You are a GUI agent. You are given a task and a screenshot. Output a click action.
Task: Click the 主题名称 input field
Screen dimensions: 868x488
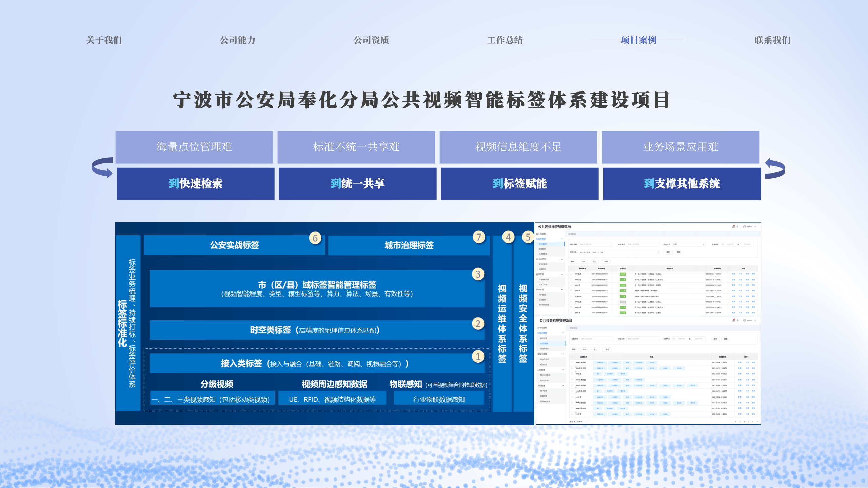click(596, 339)
